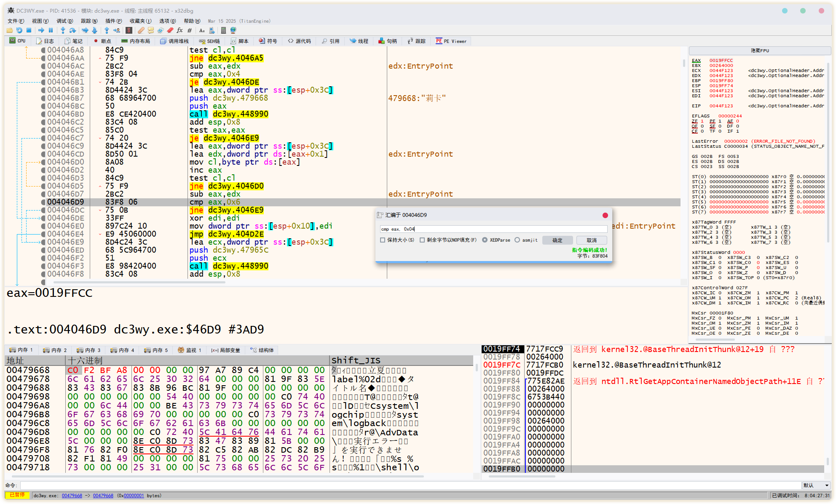Click the restart debugging icon
Screen dimensions: 836x504
(x=19, y=30)
